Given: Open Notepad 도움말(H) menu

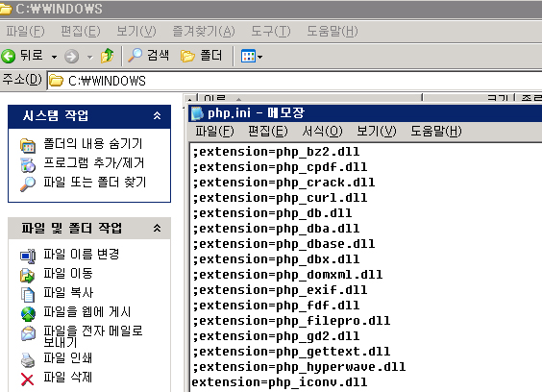Looking at the screenshot, I should [436, 132].
